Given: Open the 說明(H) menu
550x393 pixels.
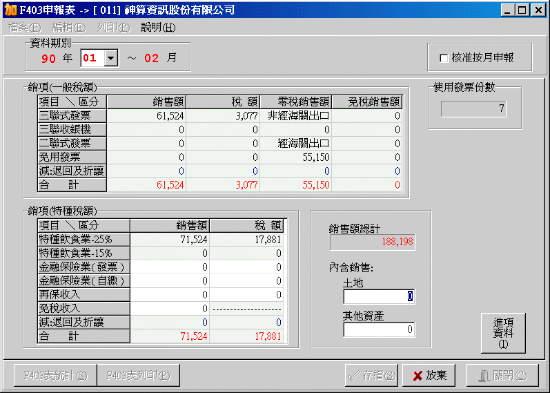Looking at the screenshot, I should [x=158, y=27].
